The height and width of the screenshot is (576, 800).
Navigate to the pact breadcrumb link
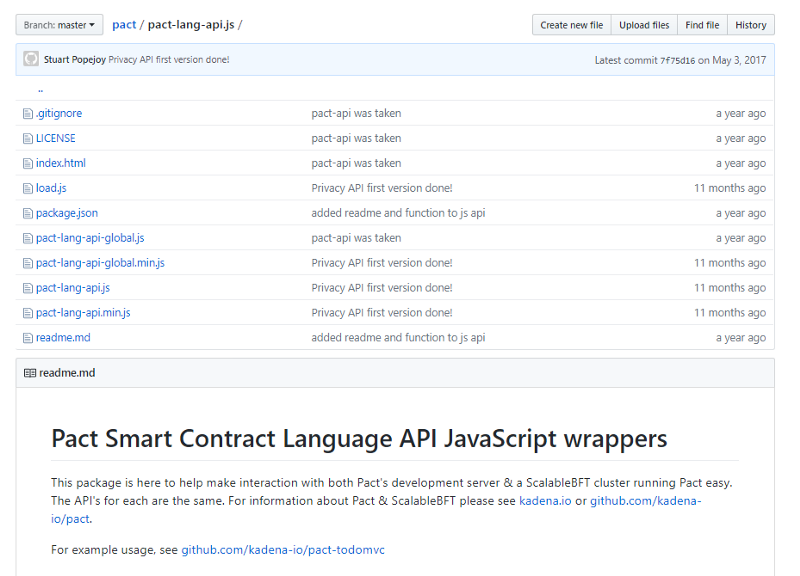pyautogui.click(x=124, y=25)
